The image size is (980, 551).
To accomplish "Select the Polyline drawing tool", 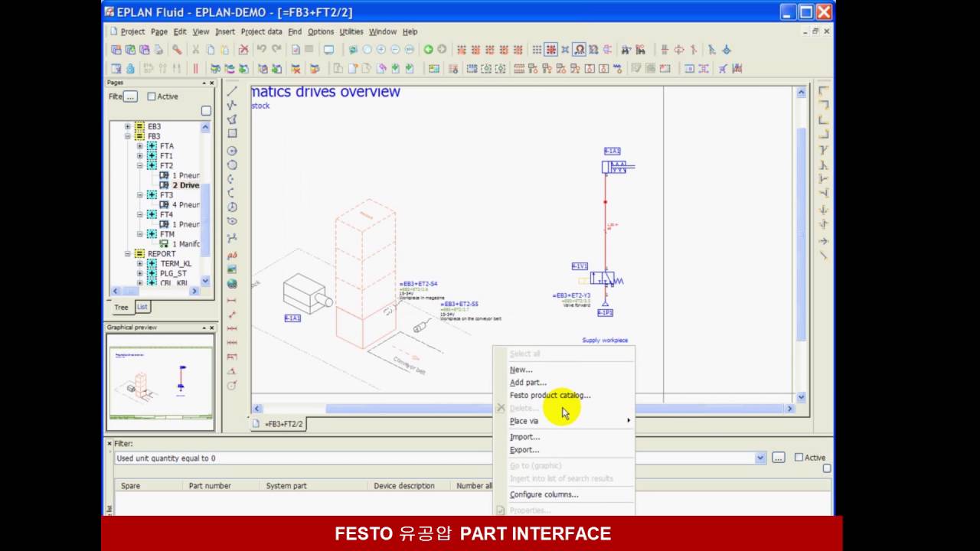I will (x=232, y=105).
